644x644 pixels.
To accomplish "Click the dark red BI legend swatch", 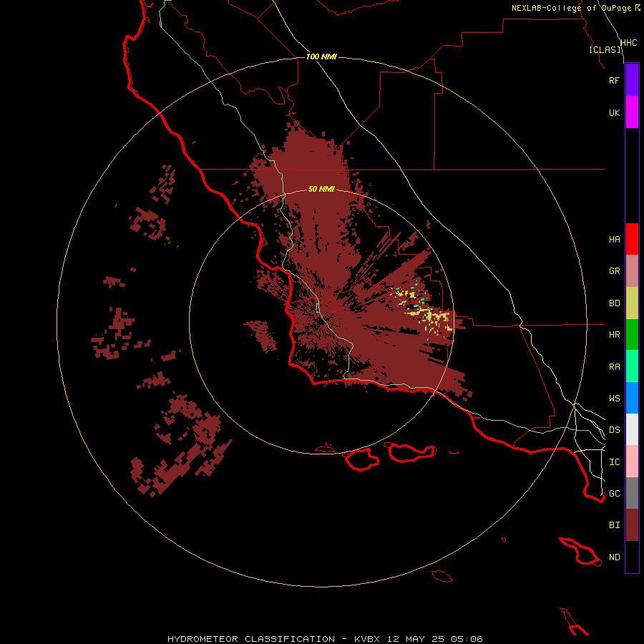I will (x=632, y=525).
